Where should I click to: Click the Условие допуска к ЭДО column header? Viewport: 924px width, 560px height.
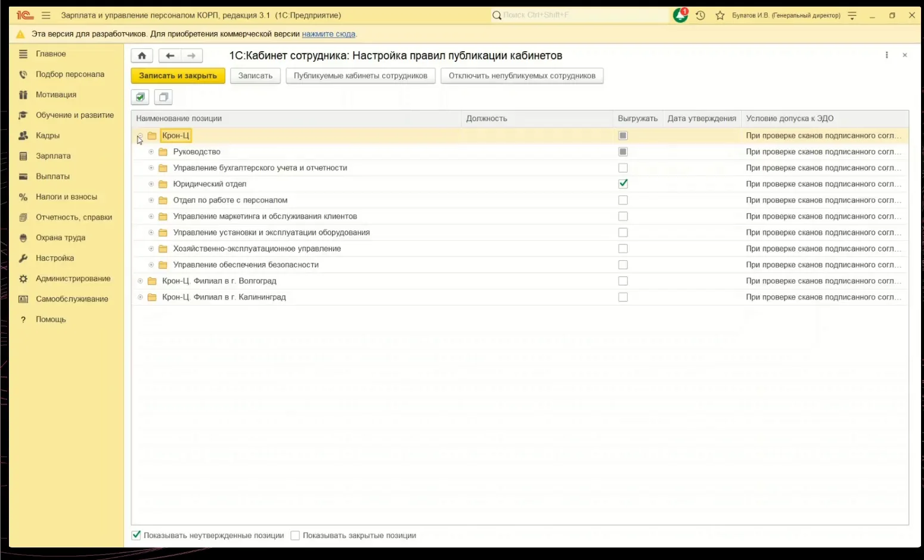click(x=825, y=119)
